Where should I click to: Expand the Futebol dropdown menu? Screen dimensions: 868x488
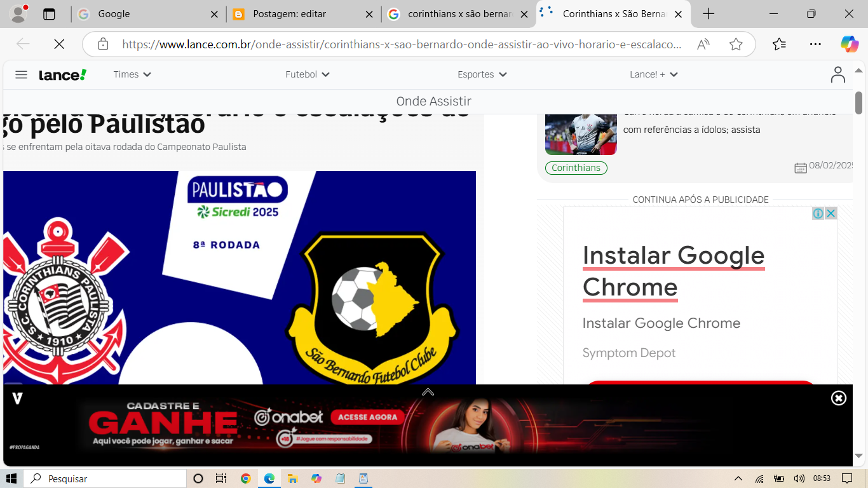[x=308, y=74]
